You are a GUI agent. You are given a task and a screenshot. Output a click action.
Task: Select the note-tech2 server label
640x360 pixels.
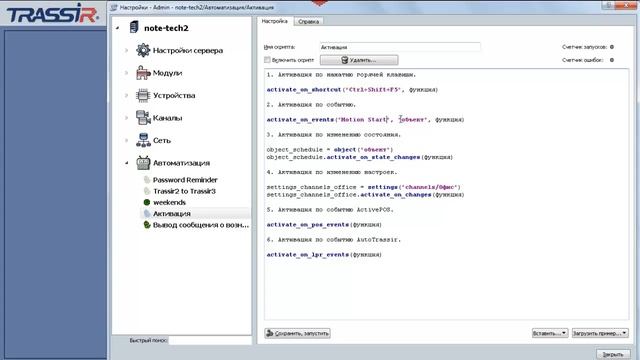point(166,28)
